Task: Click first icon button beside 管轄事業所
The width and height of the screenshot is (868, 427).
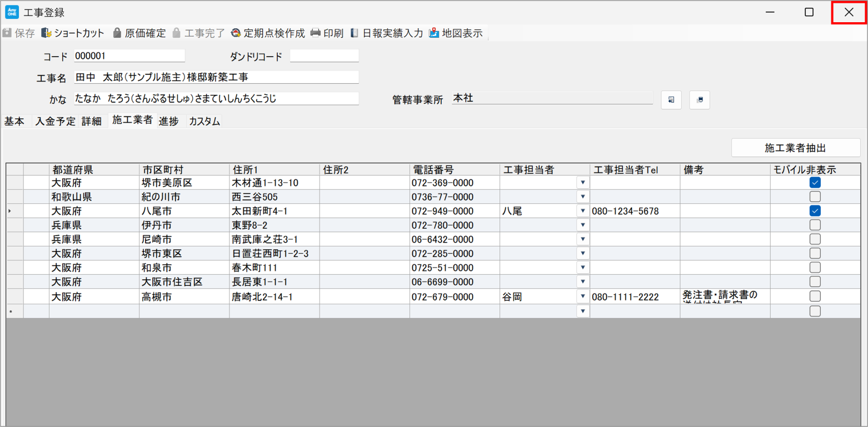Action: 671,100
